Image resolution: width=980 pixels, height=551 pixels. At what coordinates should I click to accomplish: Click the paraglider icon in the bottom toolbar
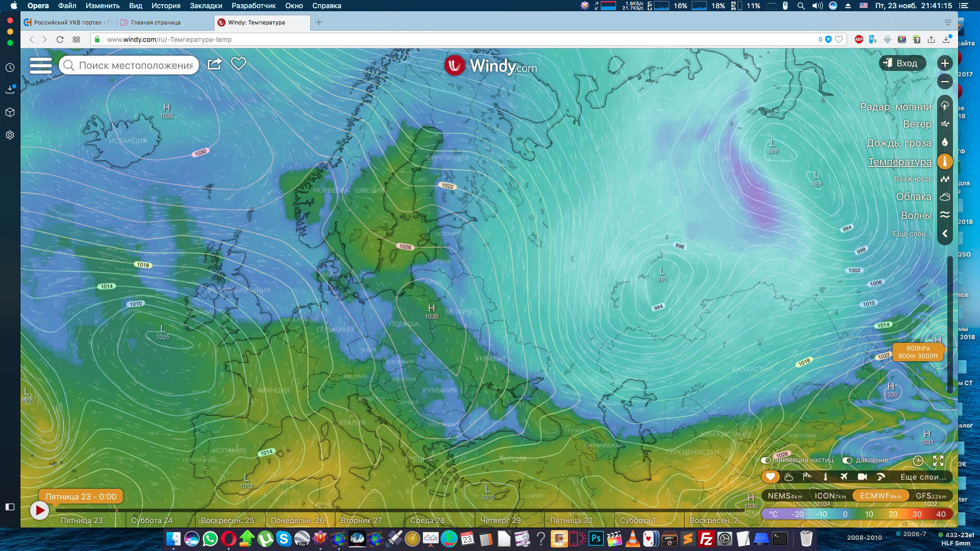pos(880,477)
